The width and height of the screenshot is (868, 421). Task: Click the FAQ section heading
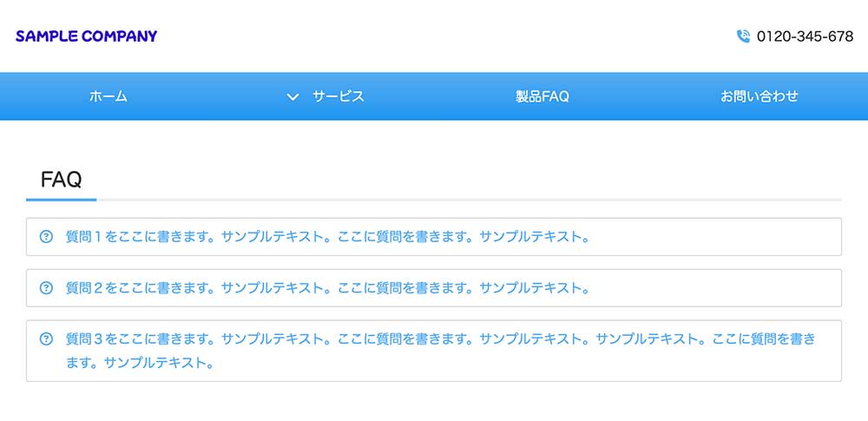(x=62, y=180)
